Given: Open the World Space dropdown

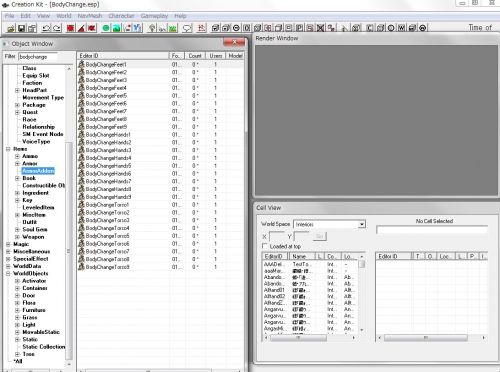Looking at the screenshot, I should click(x=362, y=224).
